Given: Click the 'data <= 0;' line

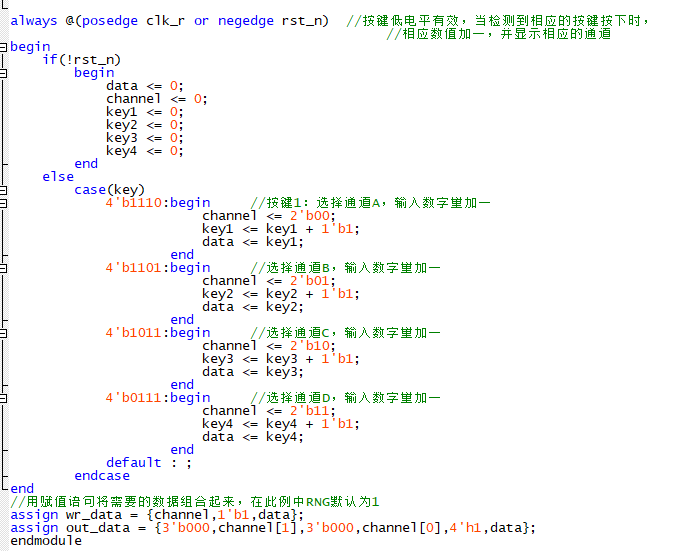Looking at the screenshot, I should [x=145, y=86].
